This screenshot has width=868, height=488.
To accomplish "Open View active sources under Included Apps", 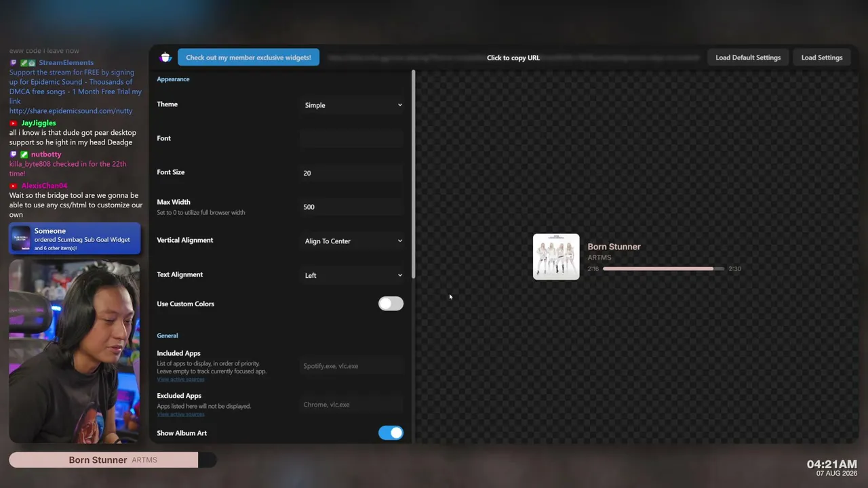I will [180, 379].
